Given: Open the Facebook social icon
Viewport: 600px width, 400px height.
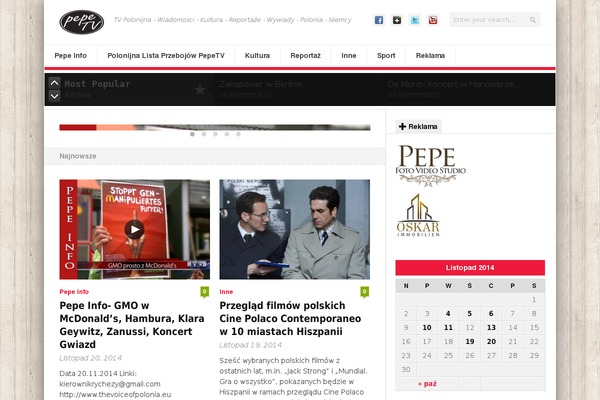Looking at the screenshot, I should (x=379, y=20).
